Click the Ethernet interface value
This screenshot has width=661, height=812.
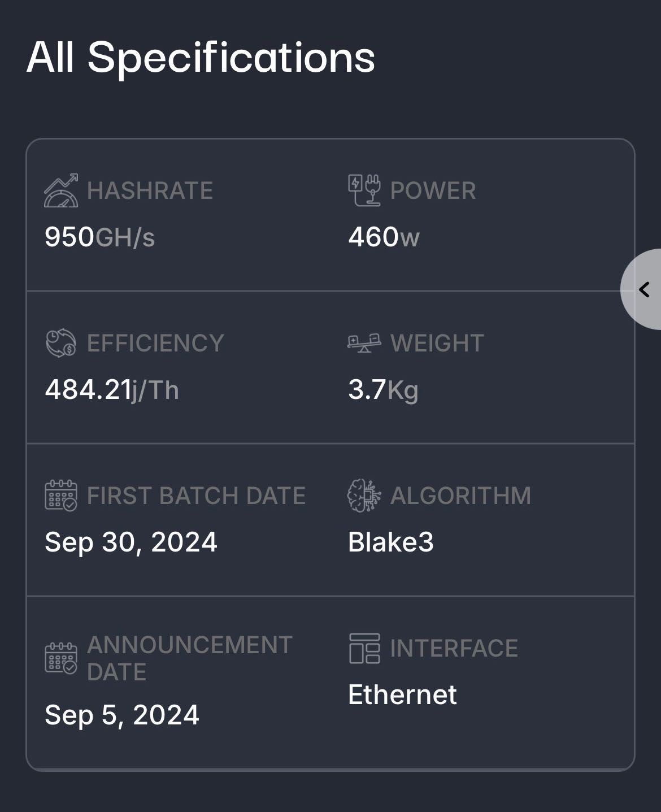(402, 695)
